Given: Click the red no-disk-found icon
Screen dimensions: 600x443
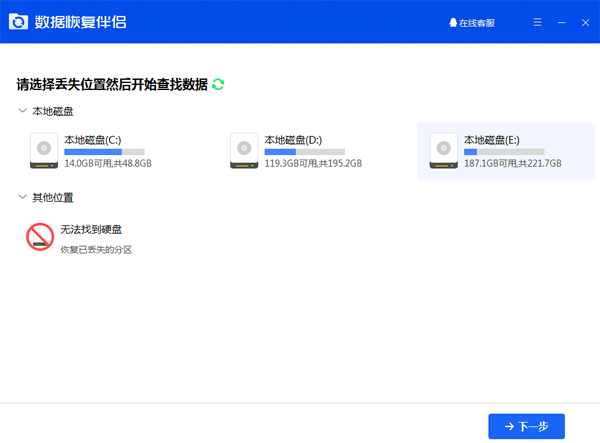Looking at the screenshot, I should pyautogui.click(x=40, y=237).
